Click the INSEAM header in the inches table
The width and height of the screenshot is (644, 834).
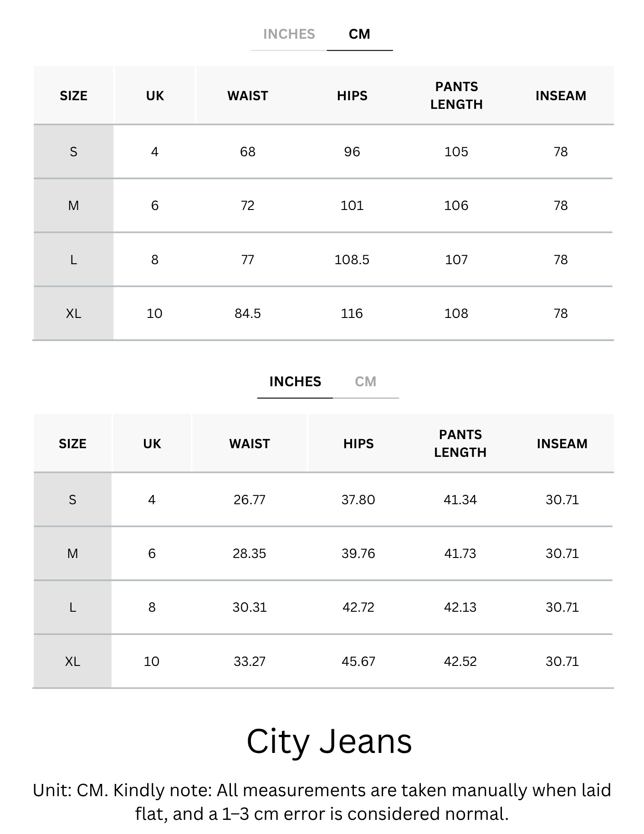[562, 444]
